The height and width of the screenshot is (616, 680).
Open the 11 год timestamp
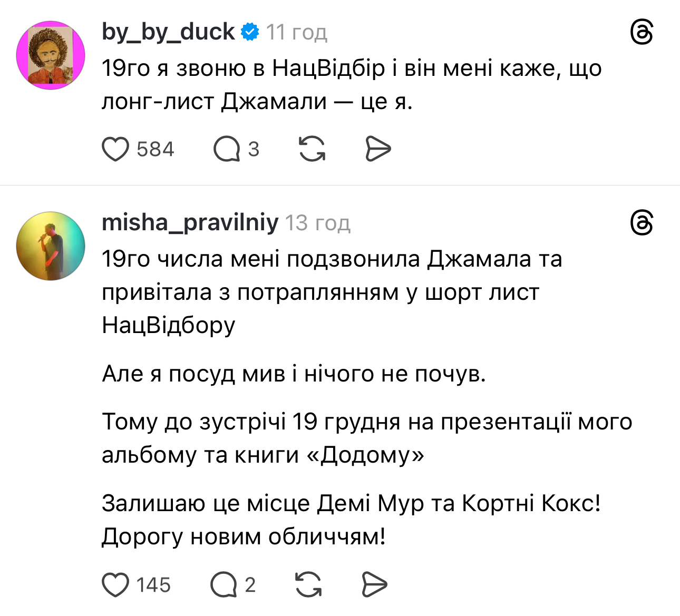[297, 33]
